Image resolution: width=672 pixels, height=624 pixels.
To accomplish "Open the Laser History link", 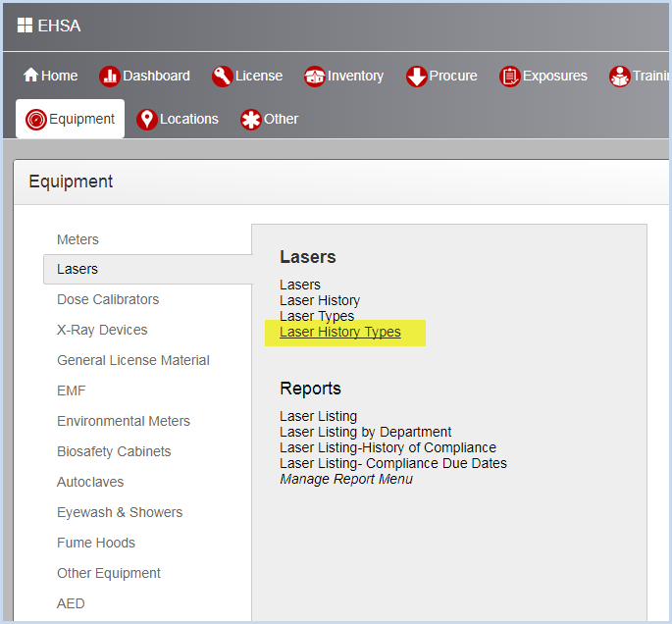I will [320, 300].
